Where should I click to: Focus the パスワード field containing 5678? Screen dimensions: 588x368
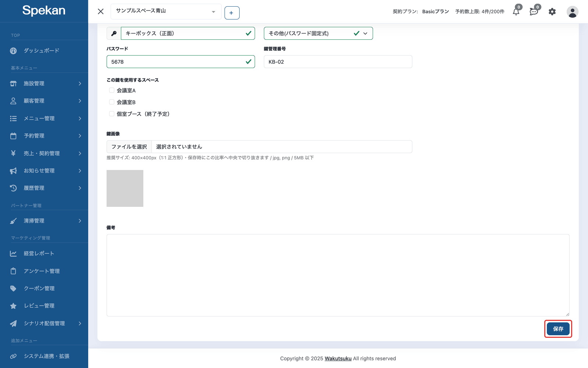(180, 62)
